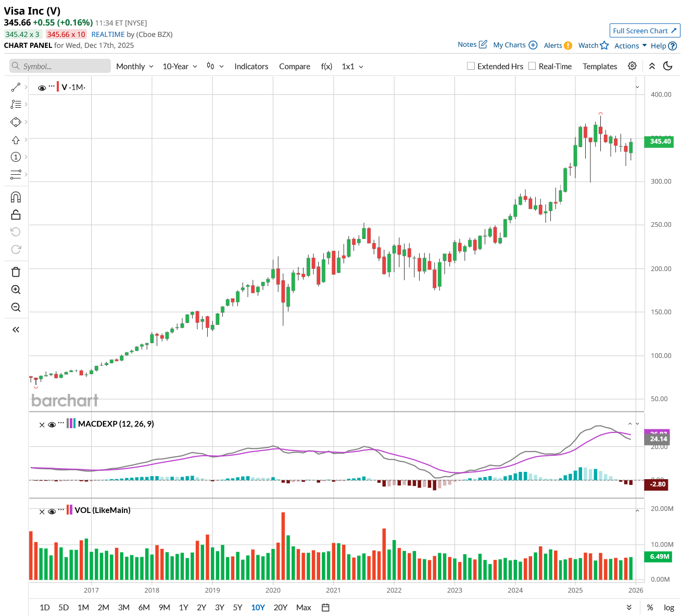Hide the MACDEXP indicator with eye icon
The width and height of the screenshot is (681, 616).
coord(52,425)
